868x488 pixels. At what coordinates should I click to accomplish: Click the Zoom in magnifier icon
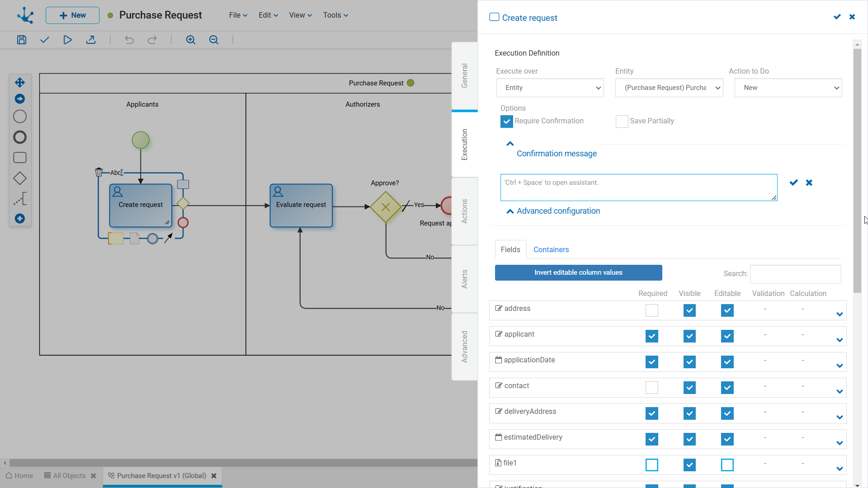pyautogui.click(x=191, y=40)
